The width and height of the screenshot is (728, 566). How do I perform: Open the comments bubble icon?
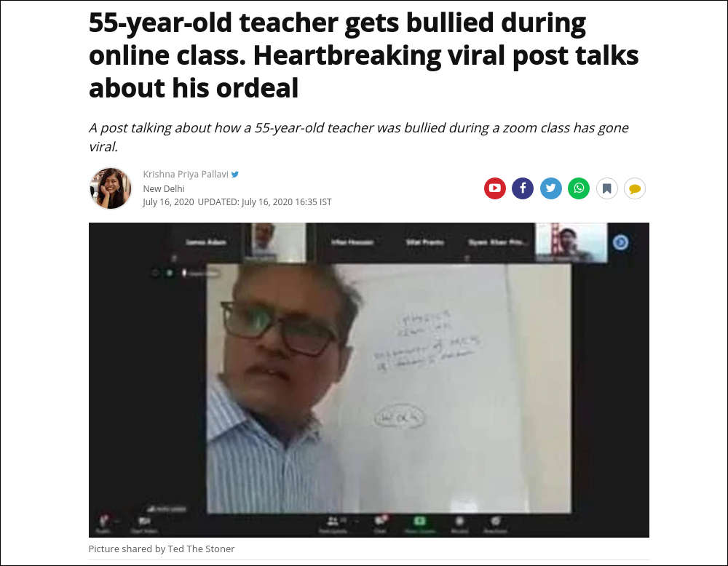[x=635, y=188]
